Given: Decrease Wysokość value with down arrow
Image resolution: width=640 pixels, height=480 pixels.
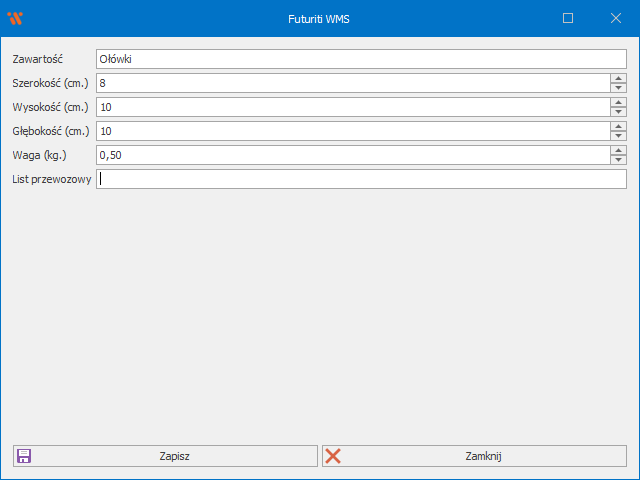Looking at the screenshot, I should click(x=619, y=112).
